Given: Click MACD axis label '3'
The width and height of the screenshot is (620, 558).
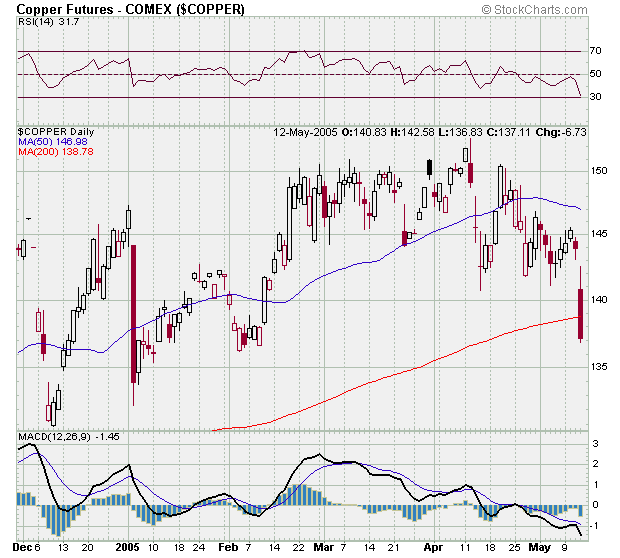Looking at the screenshot, I should tap(595, 444).
